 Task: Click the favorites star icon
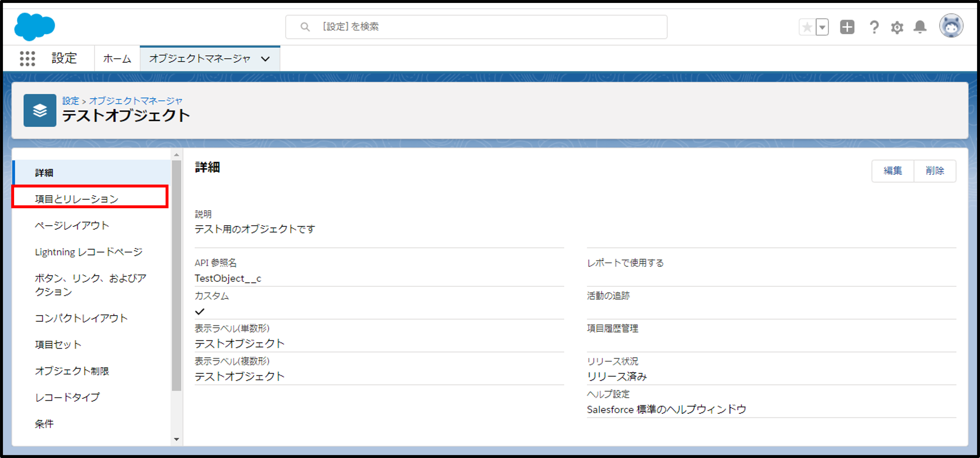[x=807, y=27]
